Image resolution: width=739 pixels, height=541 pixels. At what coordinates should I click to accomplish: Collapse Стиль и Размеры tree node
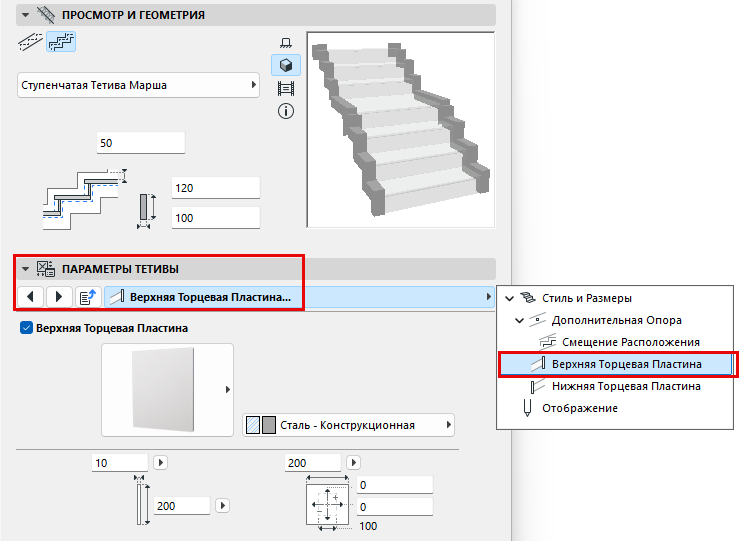[509, 298]
